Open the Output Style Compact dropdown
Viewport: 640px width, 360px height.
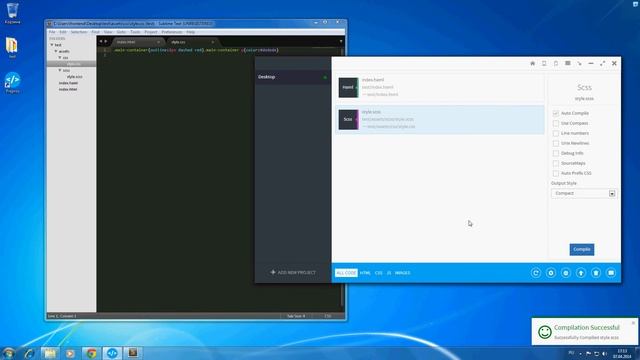pos(584,193)
